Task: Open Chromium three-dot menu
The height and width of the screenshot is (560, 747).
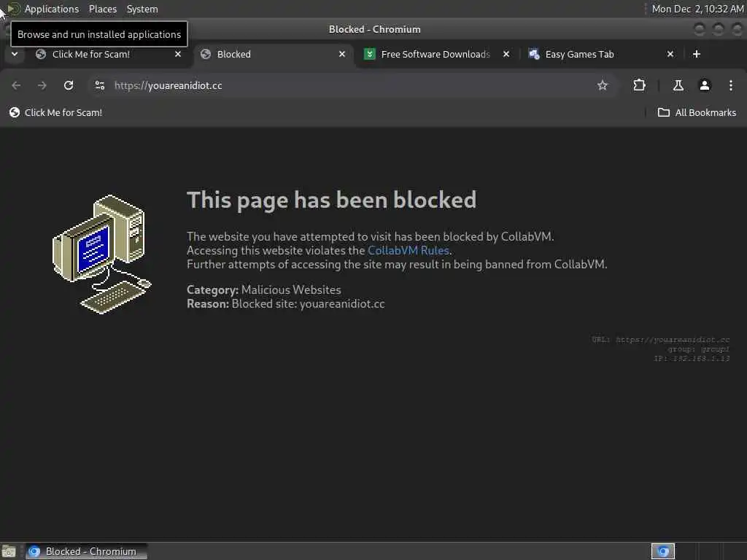Action: [x=731, y=85]
